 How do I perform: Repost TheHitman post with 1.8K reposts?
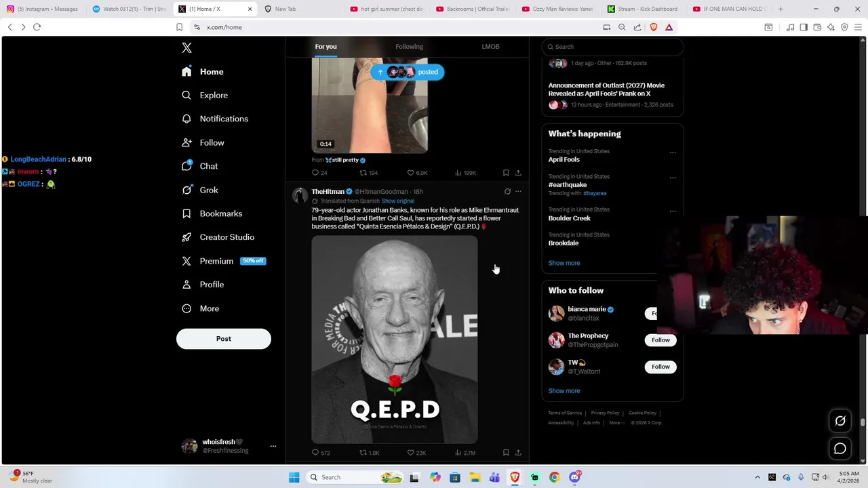pyautogui.click(x=370, y=453)
